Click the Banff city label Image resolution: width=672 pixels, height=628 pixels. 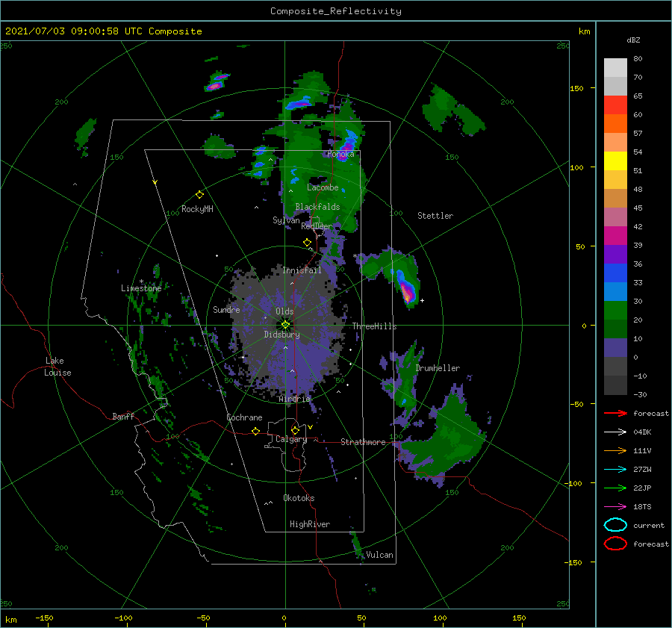[x=123, y=416]
